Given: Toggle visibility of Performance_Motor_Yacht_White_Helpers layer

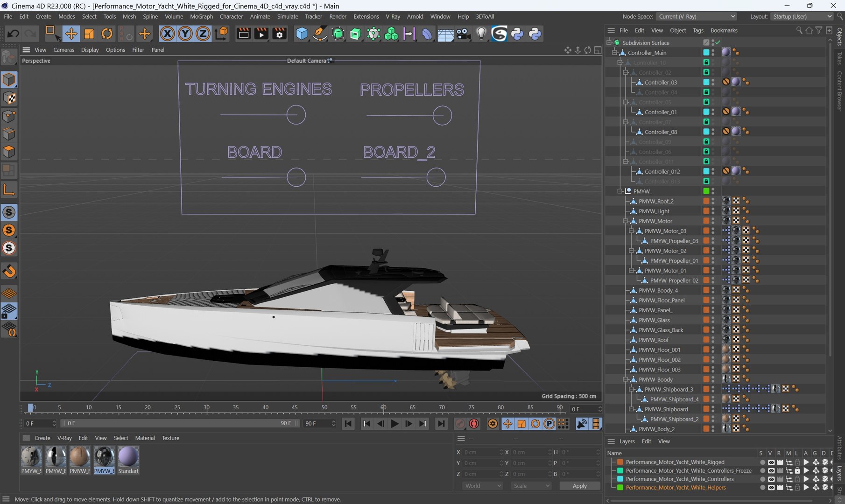Looking at the screenshot, I should click(x=771, y=488).
